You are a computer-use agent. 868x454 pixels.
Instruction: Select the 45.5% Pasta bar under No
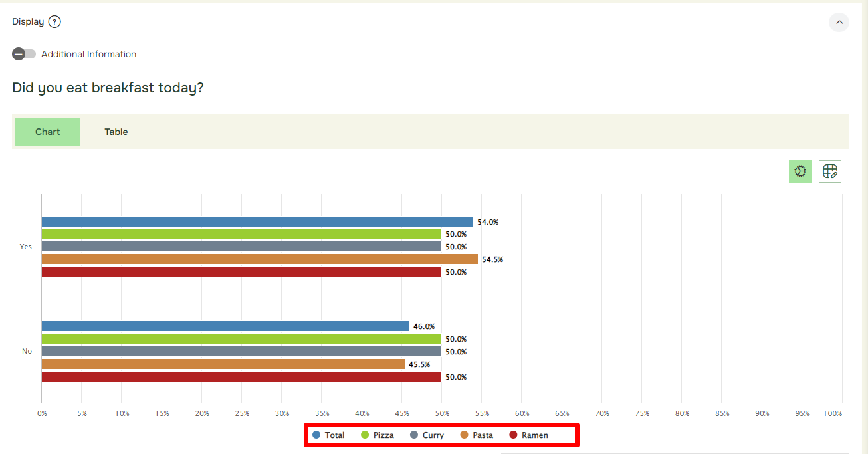point(223,364)
